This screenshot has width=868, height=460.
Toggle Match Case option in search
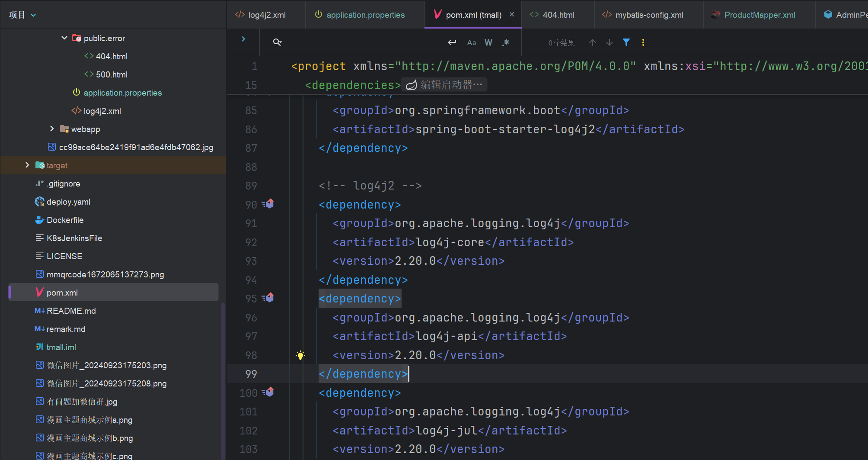(472, 42)
